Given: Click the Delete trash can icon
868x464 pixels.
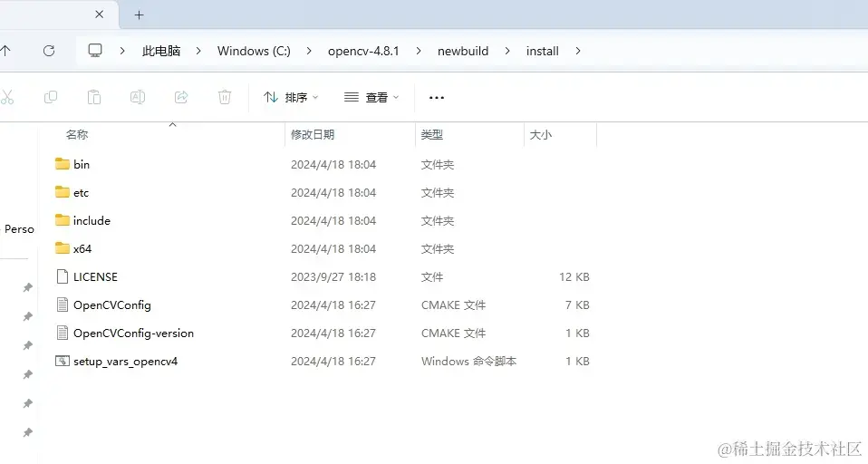Looking at the screenshot, I should [224, 98].
